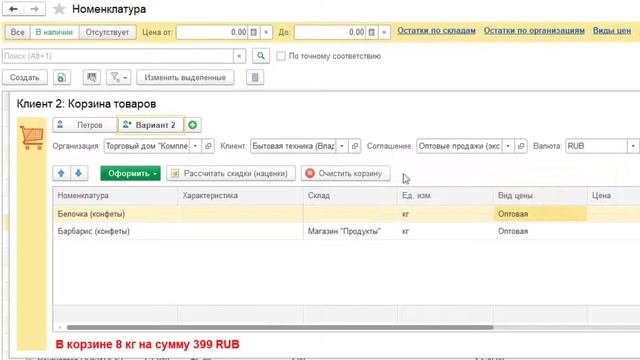640x360 pixels.
Task: Expand the Соглашение dropdown
Action: click(x=508, y=146)
